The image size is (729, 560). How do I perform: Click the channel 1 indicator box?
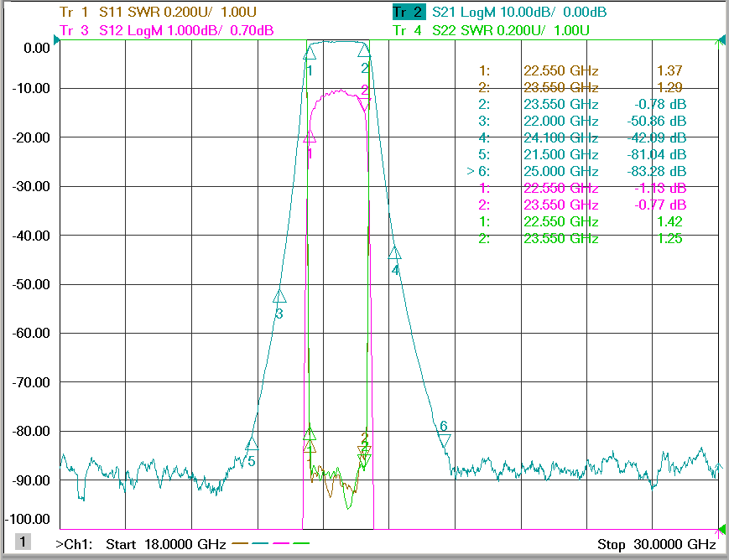23,542
